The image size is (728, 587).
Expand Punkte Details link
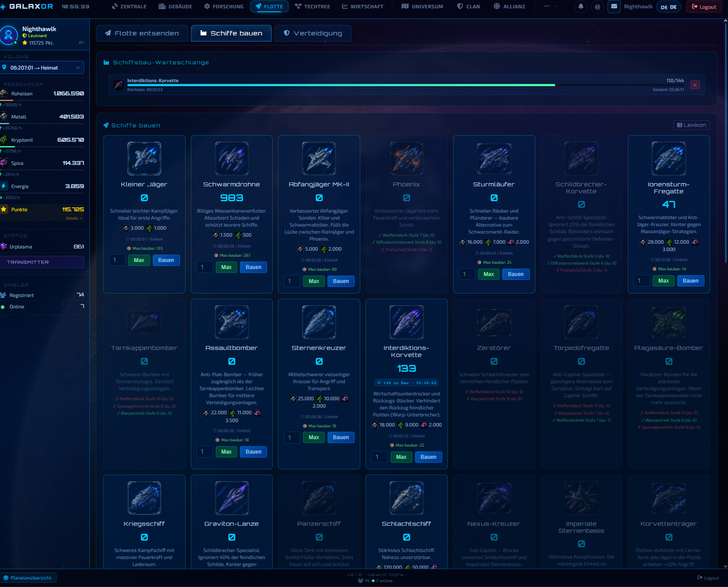[x=74, y=218]
